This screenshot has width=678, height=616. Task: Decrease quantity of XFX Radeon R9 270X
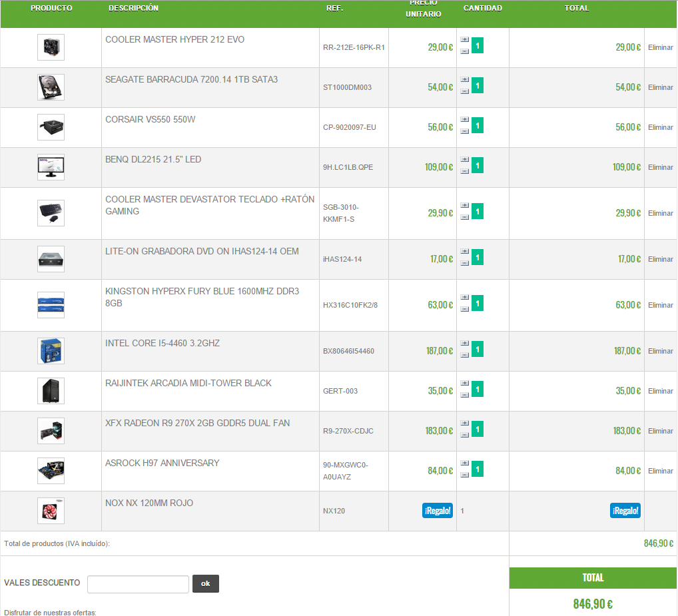pyautogui.click(x=464, y=435)
